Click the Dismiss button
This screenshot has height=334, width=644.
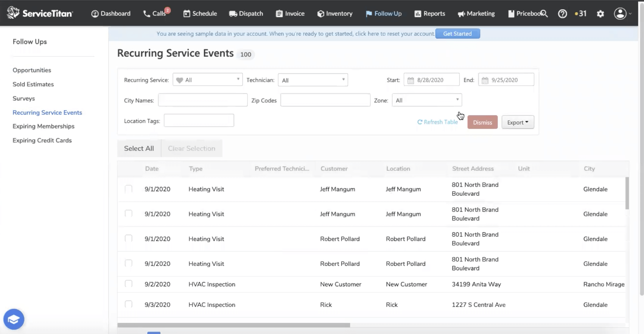(x=482, y=122)
